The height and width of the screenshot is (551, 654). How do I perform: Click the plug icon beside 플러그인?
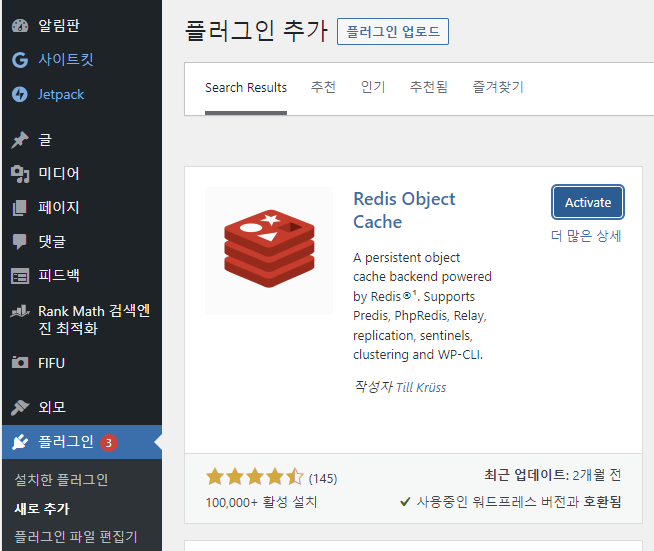pyautogui.click(x=20, y=442)
